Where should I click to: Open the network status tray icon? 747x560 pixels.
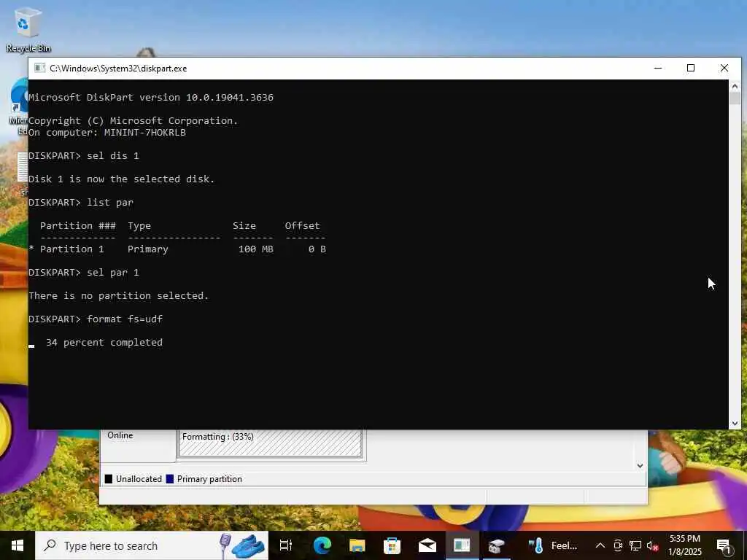635,545
